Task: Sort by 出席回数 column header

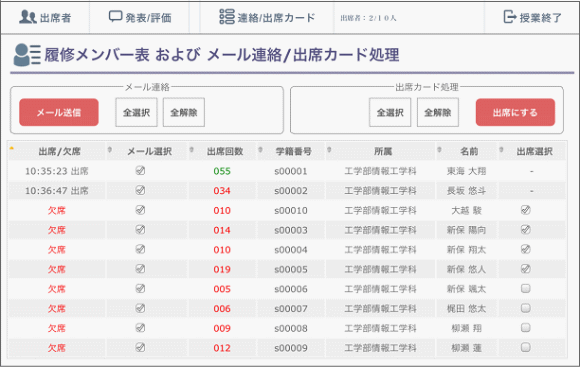Action: click(223, 151)
